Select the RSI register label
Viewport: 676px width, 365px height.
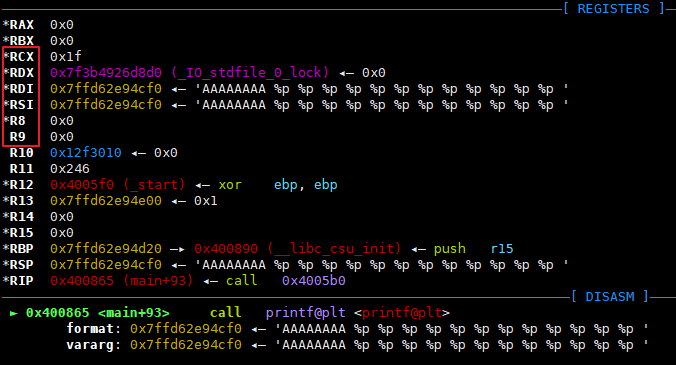pos(22,105)
